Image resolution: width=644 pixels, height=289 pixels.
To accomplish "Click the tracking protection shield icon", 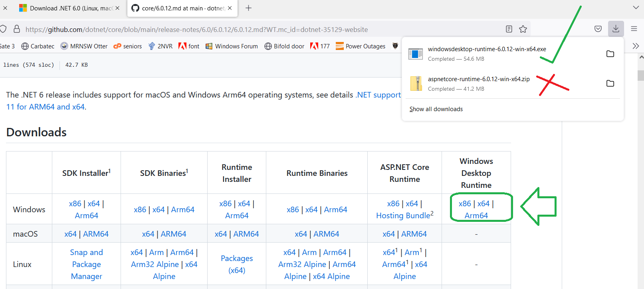I will pos(3,29).
